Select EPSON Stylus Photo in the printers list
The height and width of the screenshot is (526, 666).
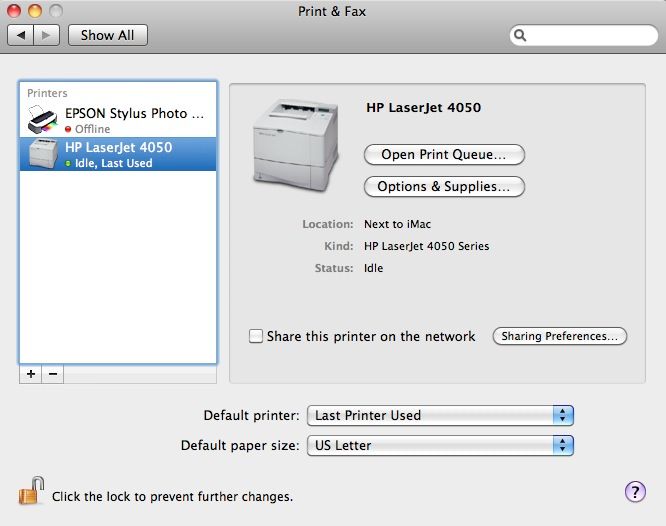[135, 120]
